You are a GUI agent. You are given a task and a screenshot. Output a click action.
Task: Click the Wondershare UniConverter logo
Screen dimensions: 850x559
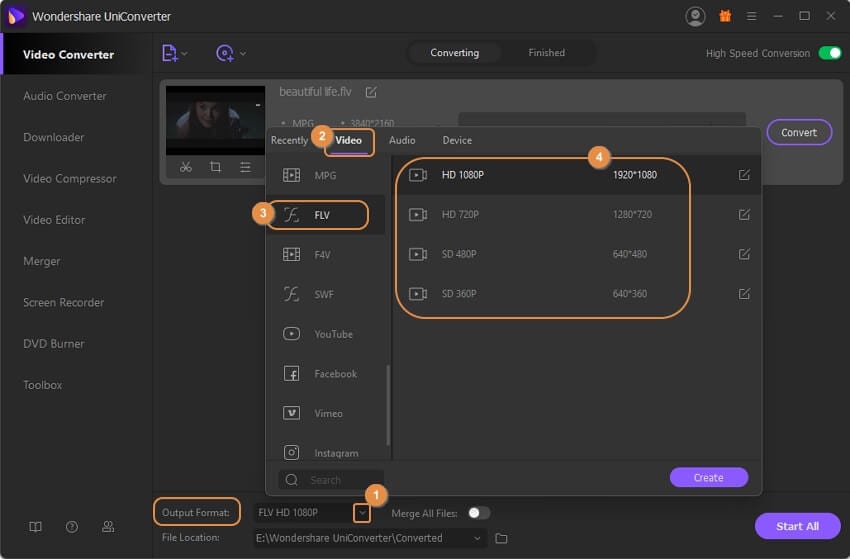16,16
